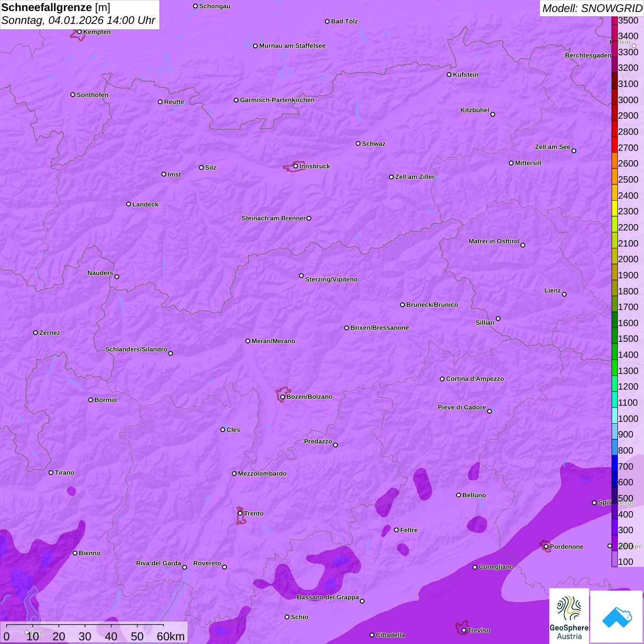Viewport: 644px width, 644px height.
Task: Click the Garmisch-Partenkirchen label
Action: [277, 100]
